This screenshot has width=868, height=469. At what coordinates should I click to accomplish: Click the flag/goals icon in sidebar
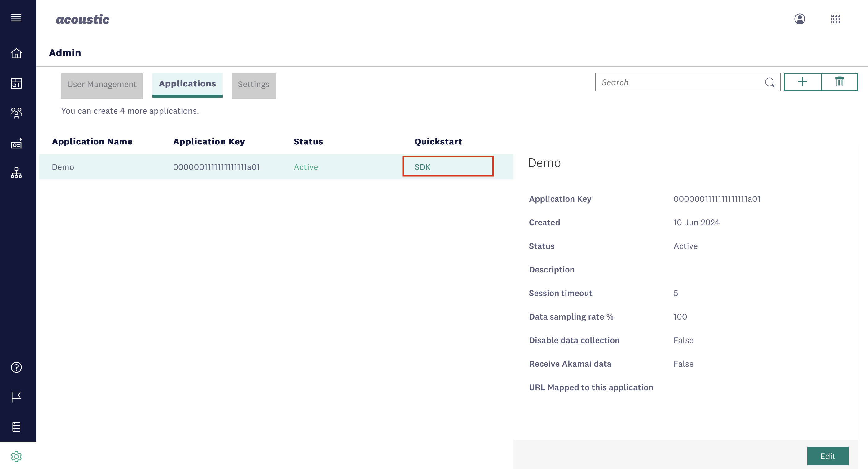pos(16,397)
